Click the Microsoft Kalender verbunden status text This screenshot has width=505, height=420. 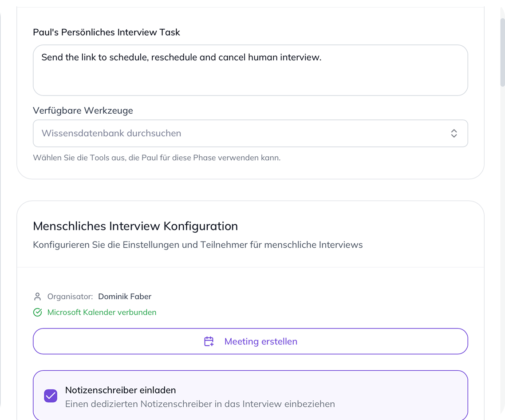(x=102, y=313)
